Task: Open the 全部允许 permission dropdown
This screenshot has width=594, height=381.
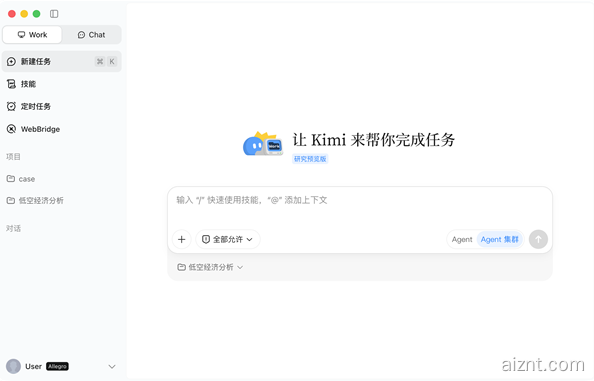Action: pyautogui.click(x=228, y=239)
